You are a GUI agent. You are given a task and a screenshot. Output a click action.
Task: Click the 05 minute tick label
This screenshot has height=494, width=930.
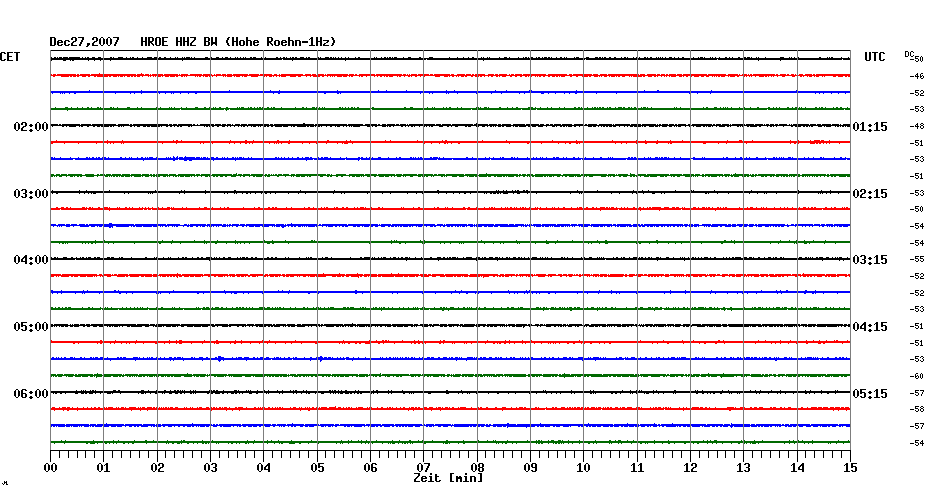point(317,468)
